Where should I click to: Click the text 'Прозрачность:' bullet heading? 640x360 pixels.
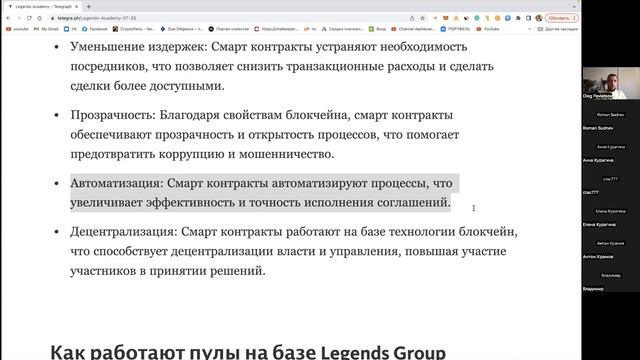[x=113, y=115]
